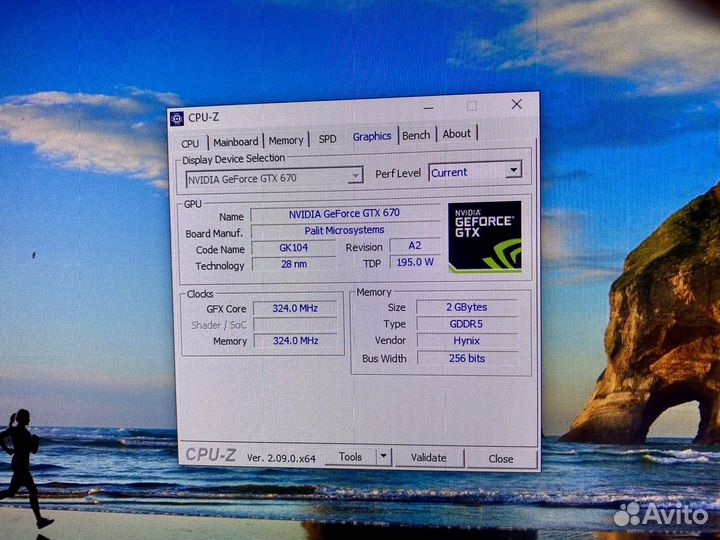Click the Ver. 2.09.0.x64 version text

coord(281,458)
